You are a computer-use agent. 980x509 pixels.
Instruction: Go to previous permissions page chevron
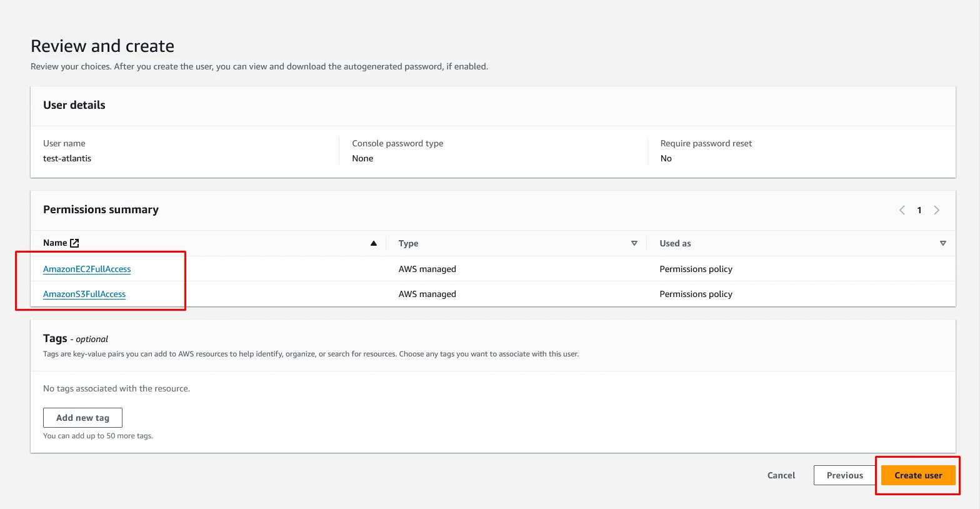click(x=902, y=210)
